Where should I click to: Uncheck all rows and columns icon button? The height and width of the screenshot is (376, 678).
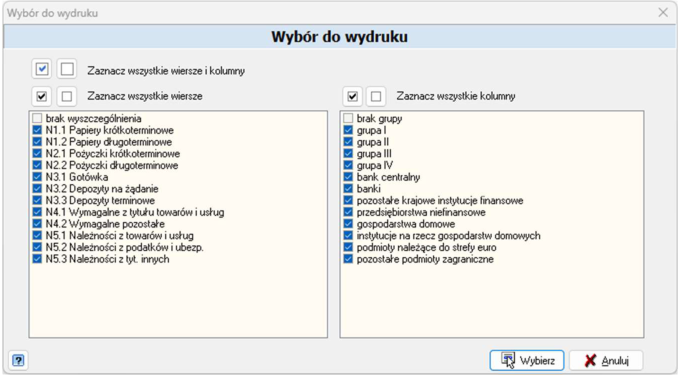point(67,69)
